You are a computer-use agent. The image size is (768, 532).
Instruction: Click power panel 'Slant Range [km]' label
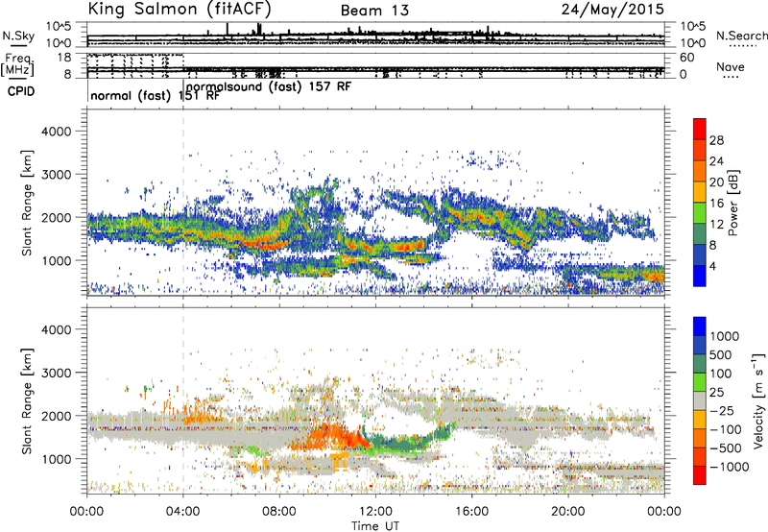tap(27, 203)
